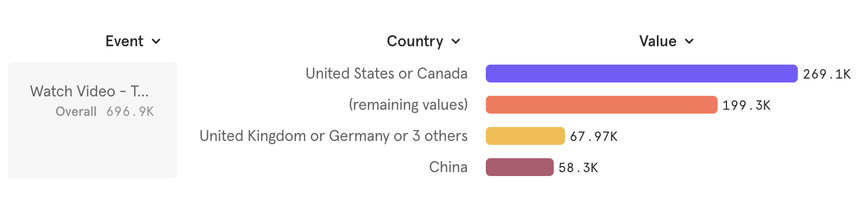The width and height of the screenshot is (868, 205).
Task: Click the maroon China bar
Action: 520,167
